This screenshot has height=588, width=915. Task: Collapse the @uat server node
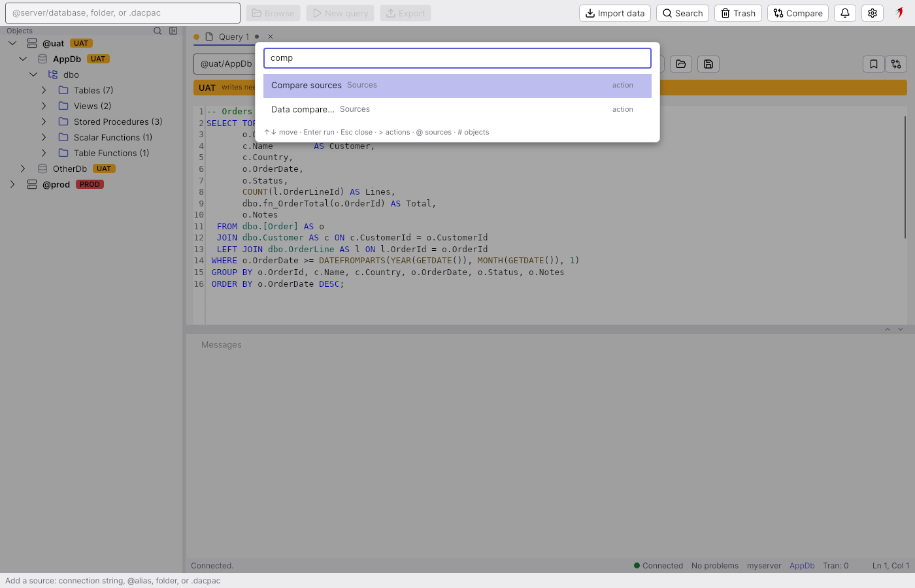[x=12, y=43]
